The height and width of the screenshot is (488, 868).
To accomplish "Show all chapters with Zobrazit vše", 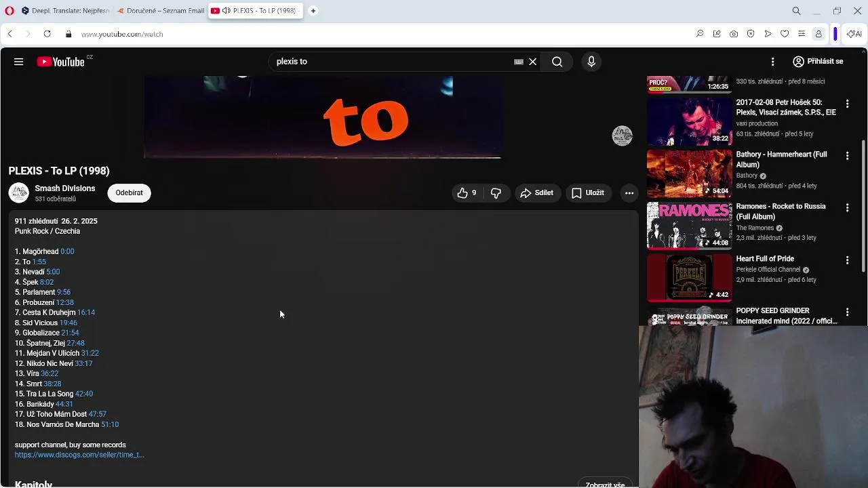I will 605,483.
